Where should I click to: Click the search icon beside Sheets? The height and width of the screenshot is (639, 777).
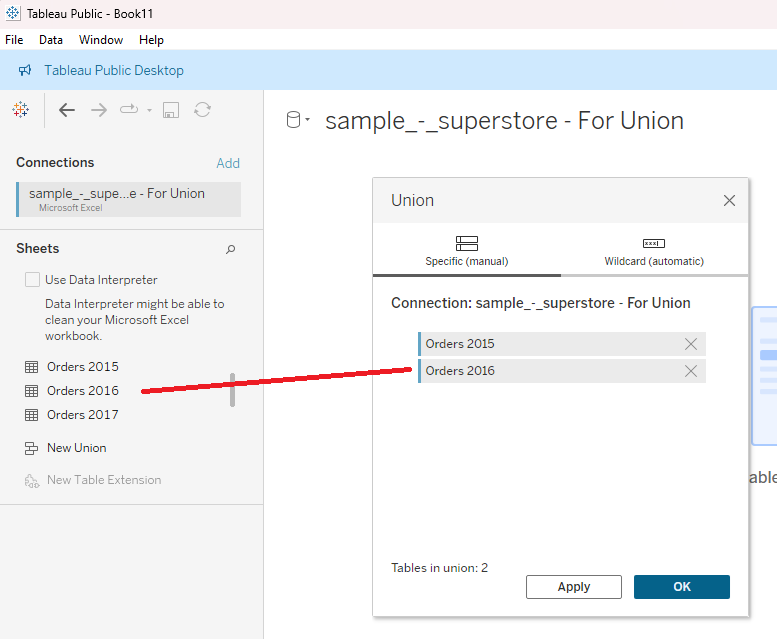231,249
